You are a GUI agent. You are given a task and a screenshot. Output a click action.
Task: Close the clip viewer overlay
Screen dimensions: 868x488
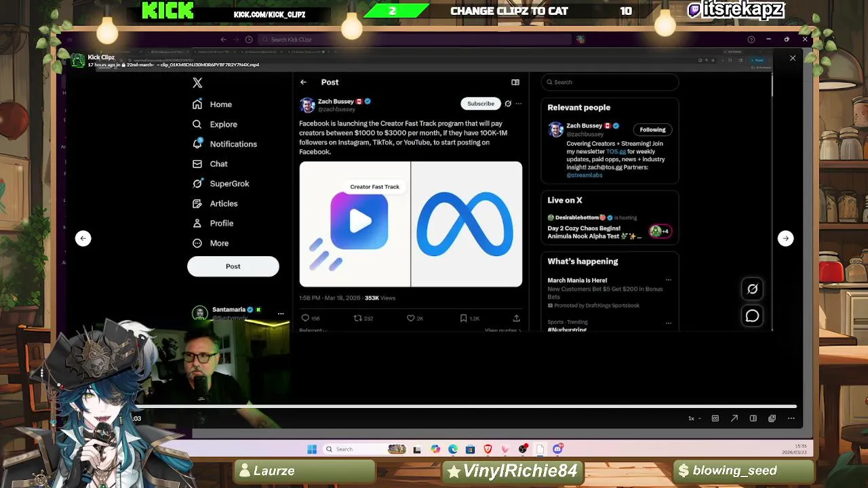click(x=793, y=58)
